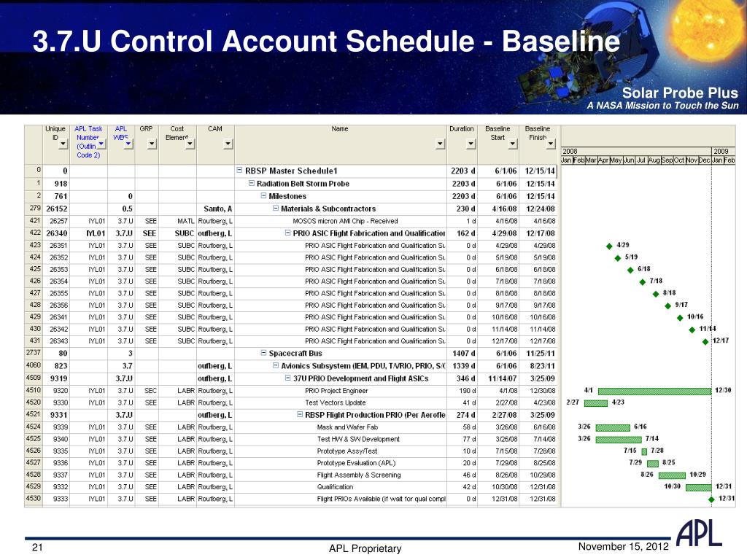This screenshot has height=560, width=747.
Task: Click the 8/23/11 baseline finish cell
Action: coord(538,366)
